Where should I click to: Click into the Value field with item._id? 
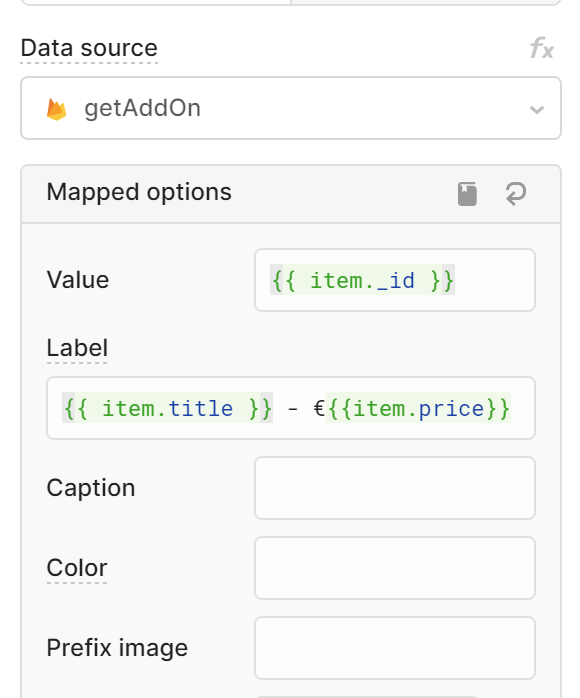(x=394, y=280)
